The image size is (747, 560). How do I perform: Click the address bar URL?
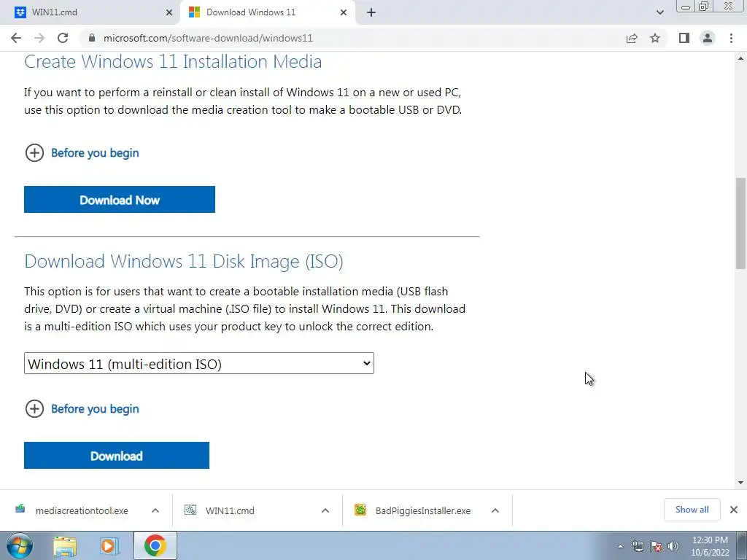tap(208, 38)
